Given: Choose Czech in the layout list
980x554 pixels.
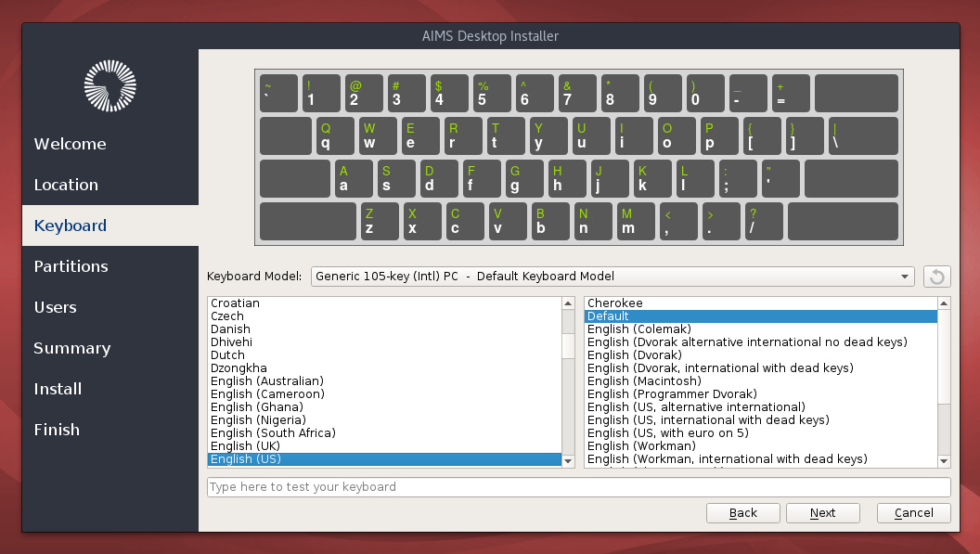Looking at the screenshot, I should pyautogui.click(x=385, y=316).
